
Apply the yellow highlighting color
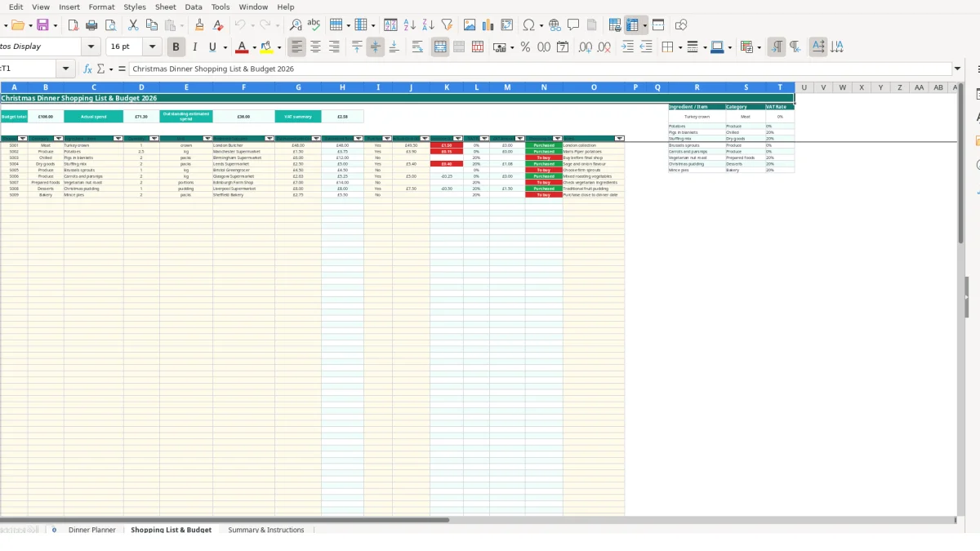coord(266,47)
